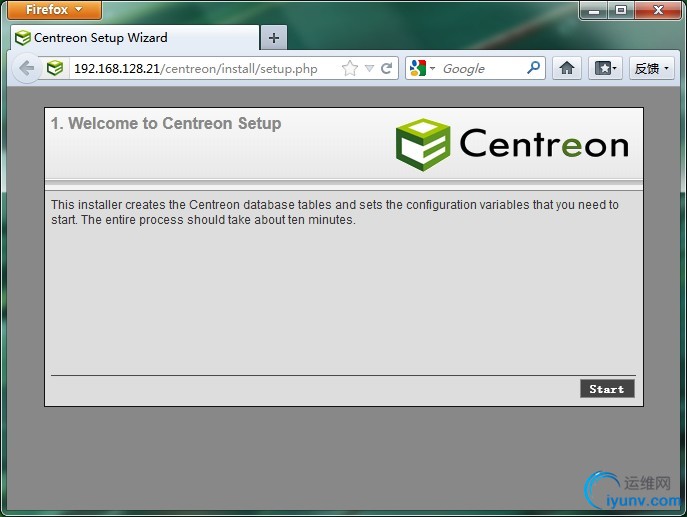
Task: Open the 反馈 feedback dropdown
Action: 652,68
